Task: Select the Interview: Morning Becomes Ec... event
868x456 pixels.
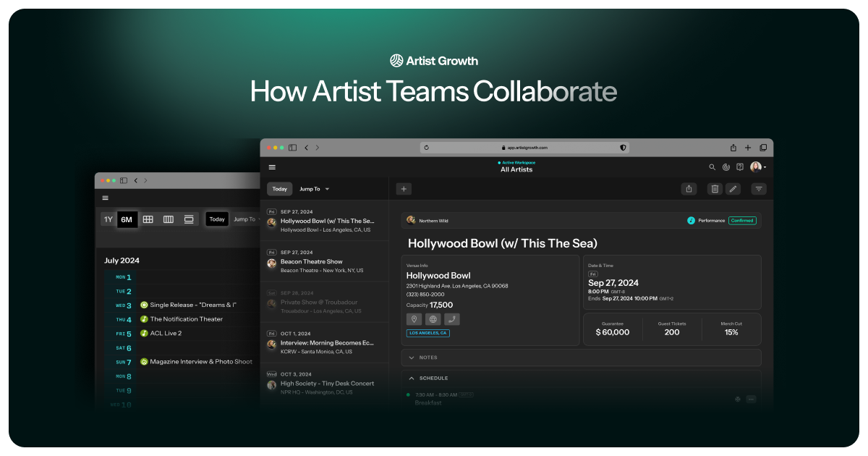Action: tap(324, 342)
